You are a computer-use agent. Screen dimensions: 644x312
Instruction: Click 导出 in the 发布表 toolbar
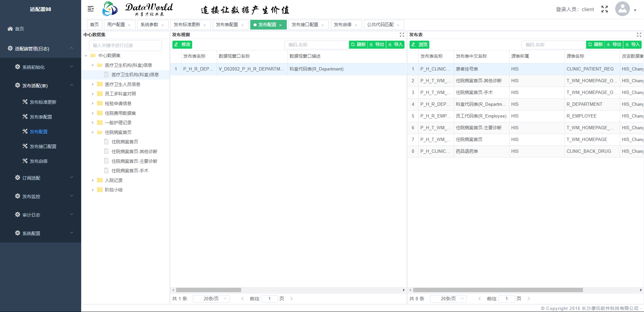(614, 44)
